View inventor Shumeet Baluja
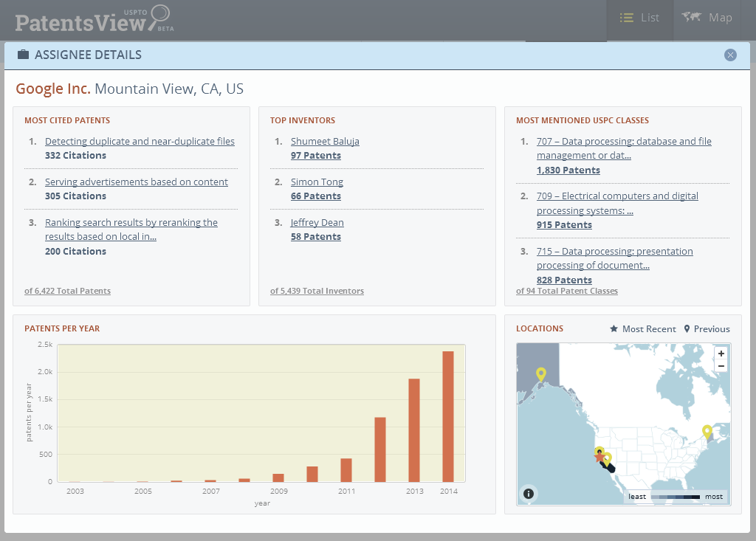 click(x=325, y=141)
